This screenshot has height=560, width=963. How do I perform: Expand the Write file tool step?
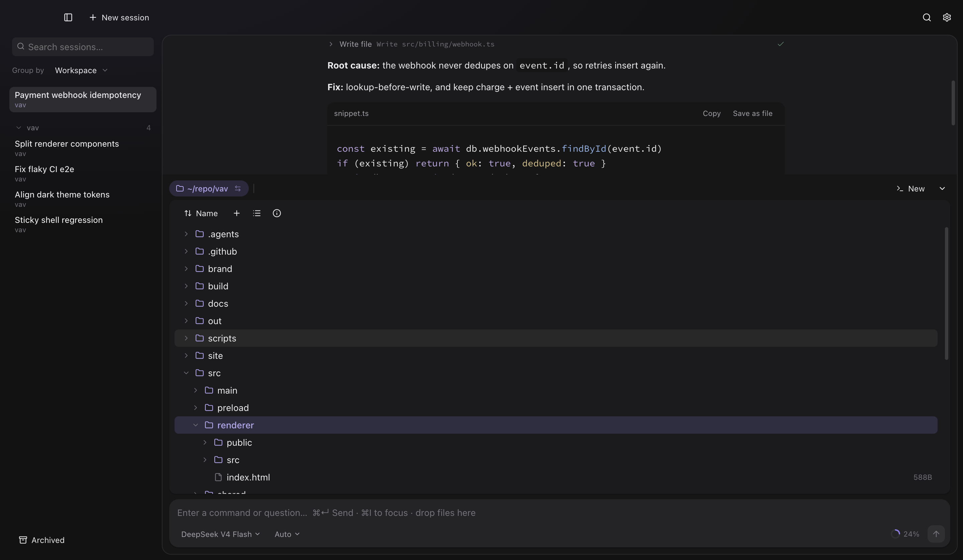pyautogui.click(x=331, y=44)
